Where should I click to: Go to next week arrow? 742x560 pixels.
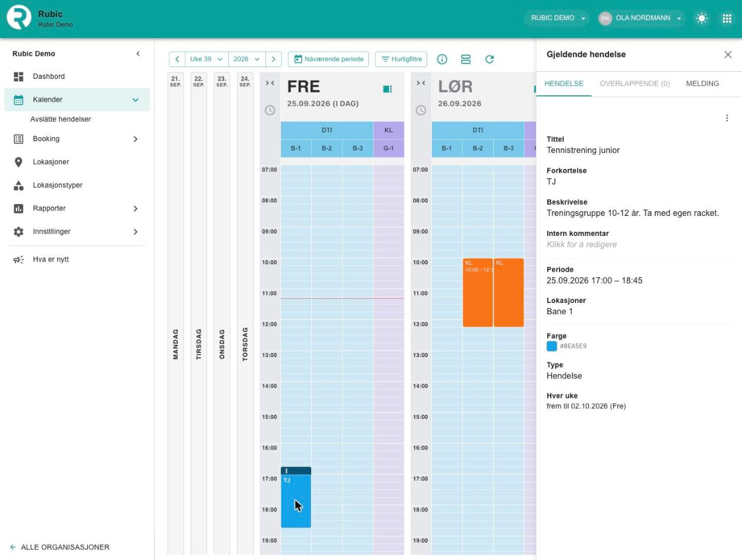274,59
